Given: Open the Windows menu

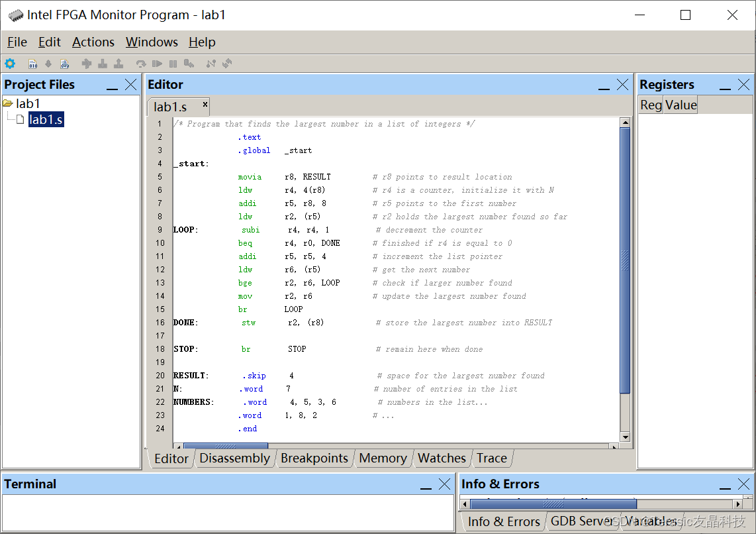Looking at the screenshot, I should tap(152, 42).
